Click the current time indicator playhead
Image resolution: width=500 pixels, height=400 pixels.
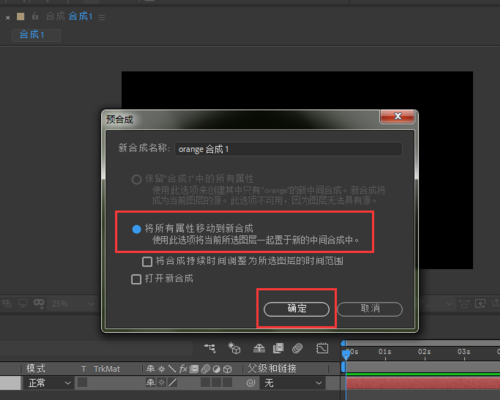346,355
